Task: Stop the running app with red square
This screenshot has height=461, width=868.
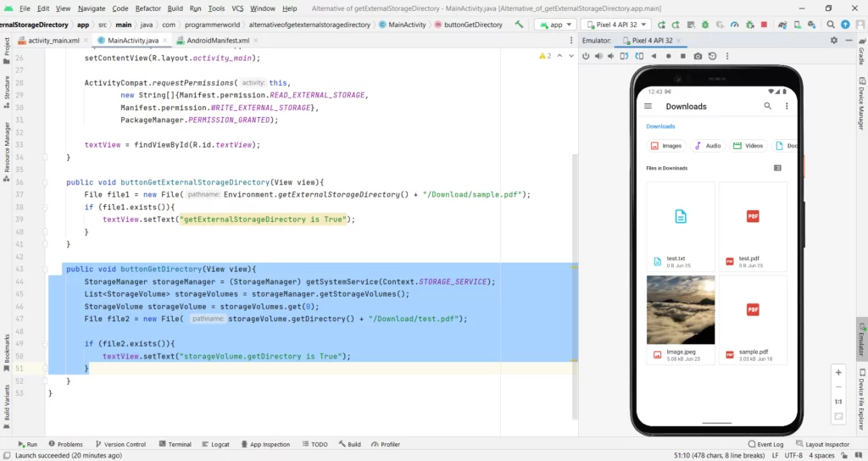Action: point(764,25)
